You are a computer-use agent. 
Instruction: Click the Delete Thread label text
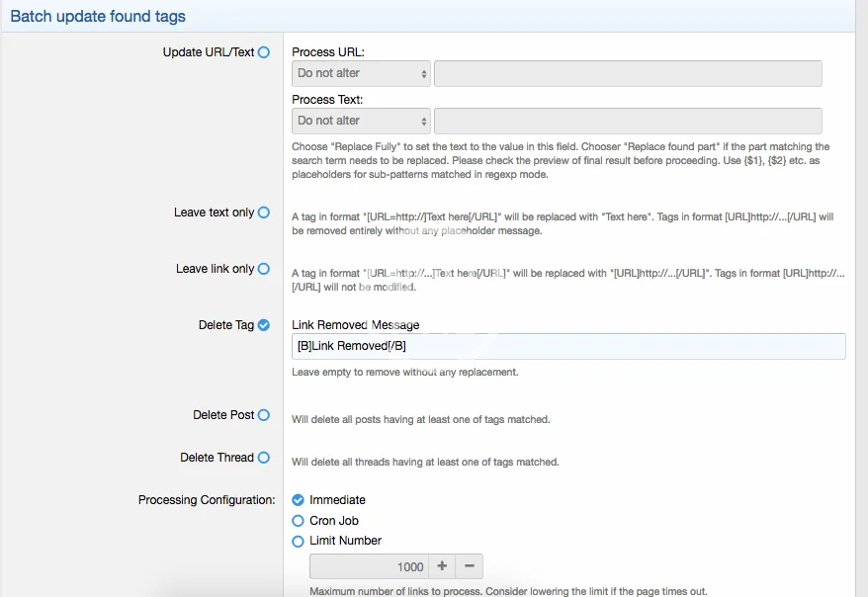click(x=217, y=458)
